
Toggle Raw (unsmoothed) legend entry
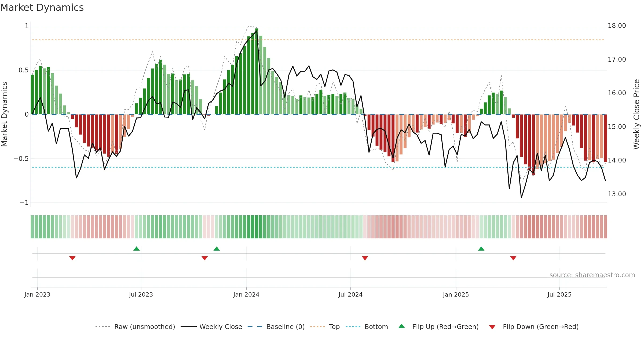click(x=135, y=327)
